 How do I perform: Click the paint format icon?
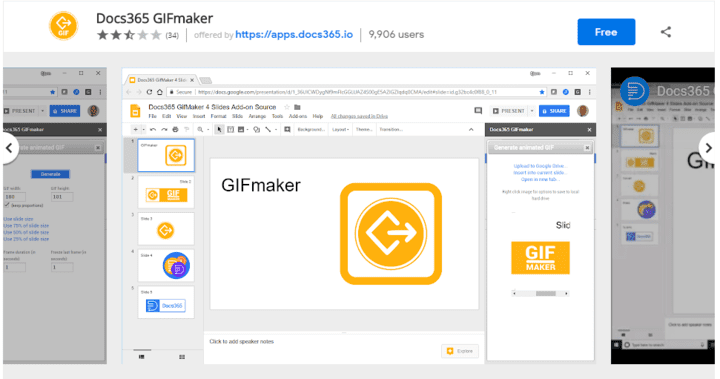(x=186, y=130)
